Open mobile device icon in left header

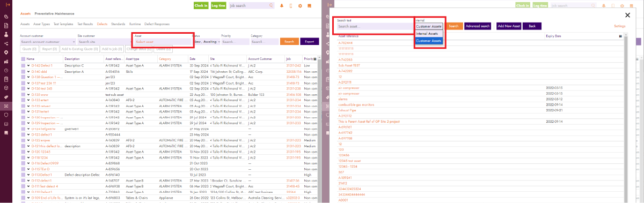(291, 5)
